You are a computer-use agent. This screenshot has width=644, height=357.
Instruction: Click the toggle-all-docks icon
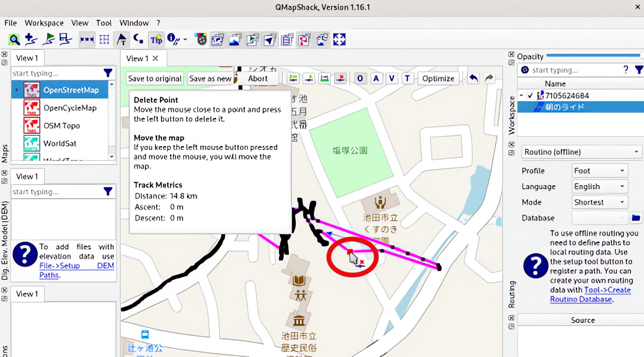pos(322,40)
